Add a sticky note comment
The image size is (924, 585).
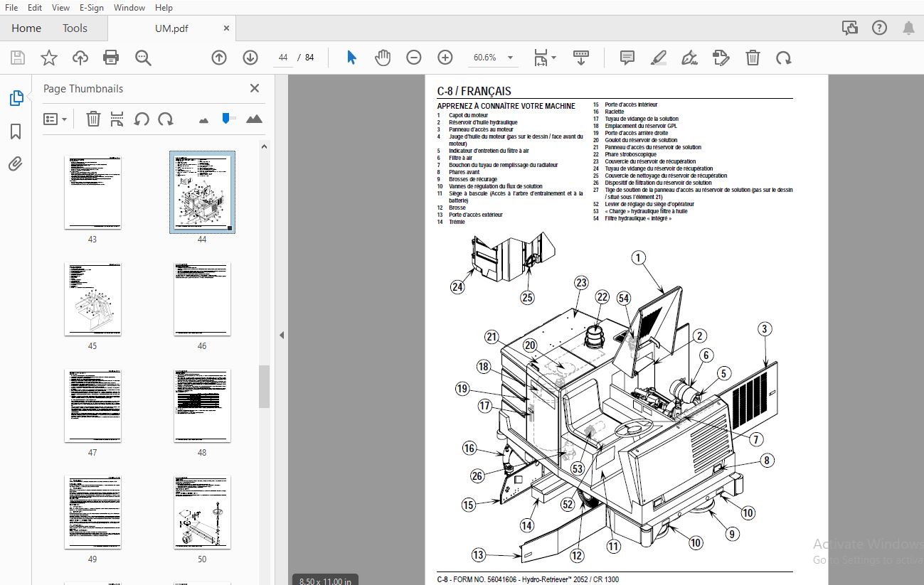point(627,58)
